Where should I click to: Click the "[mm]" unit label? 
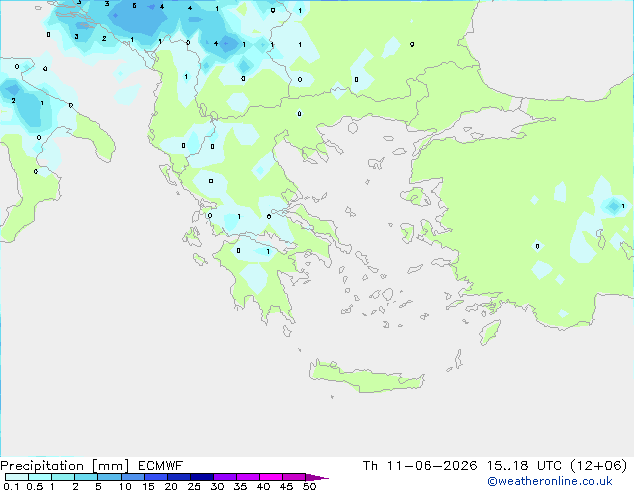110,466
